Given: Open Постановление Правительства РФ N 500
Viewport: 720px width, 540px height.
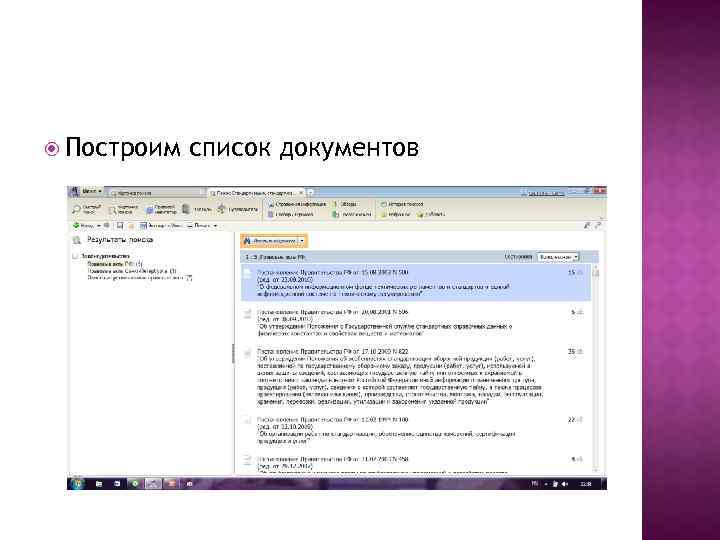Looking at the screenshot, I should 332,272.
